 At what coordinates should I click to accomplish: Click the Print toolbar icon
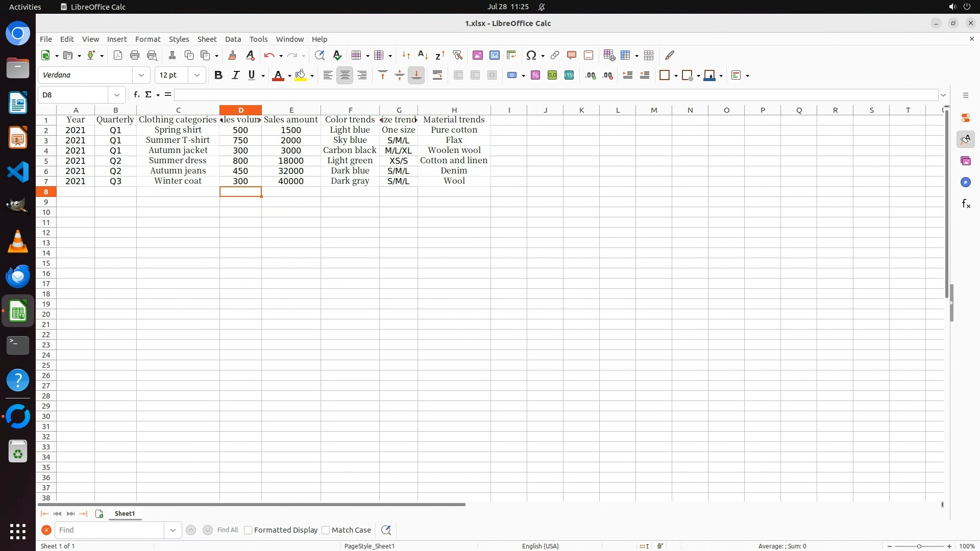coord(135,55)
